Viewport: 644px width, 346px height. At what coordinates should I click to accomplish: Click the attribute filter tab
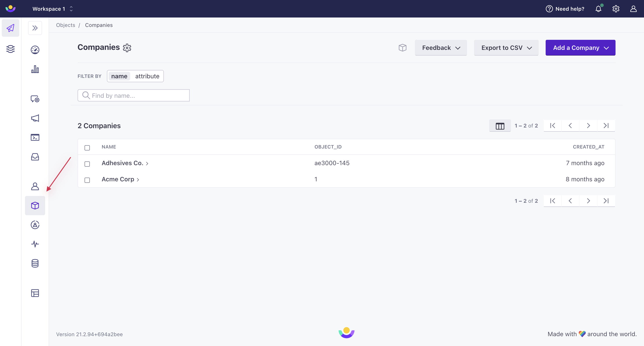[147, 76]
